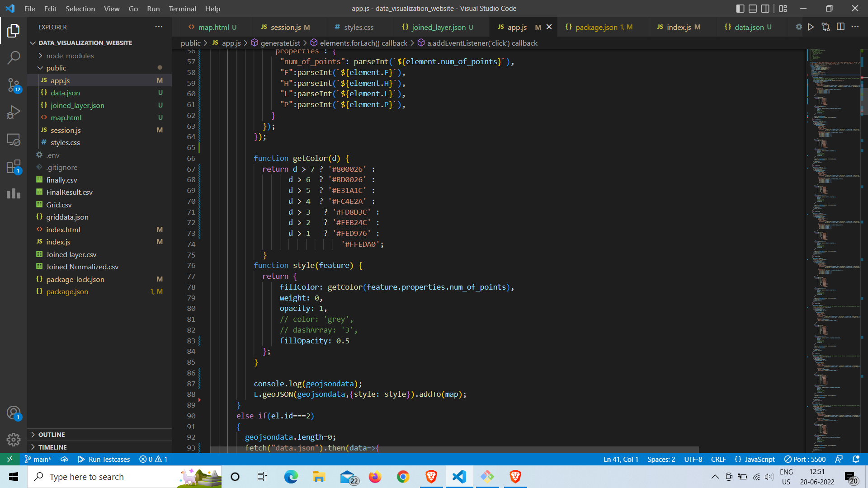868x488 pixels.
Task: Open the Remote Explorer icon
Action: pos(14,140)
